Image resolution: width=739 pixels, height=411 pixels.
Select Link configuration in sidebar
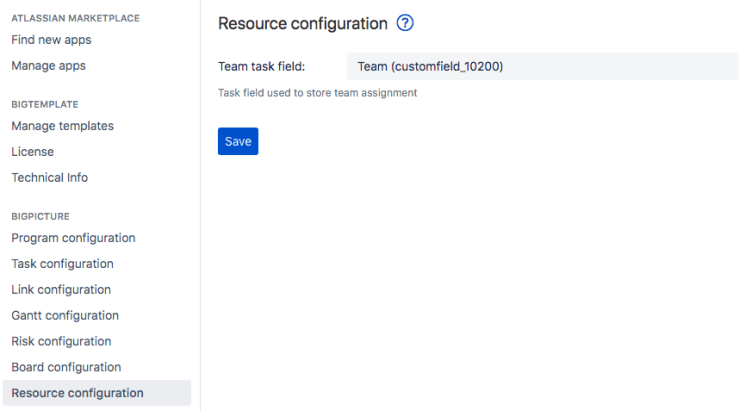coord(61,290)
